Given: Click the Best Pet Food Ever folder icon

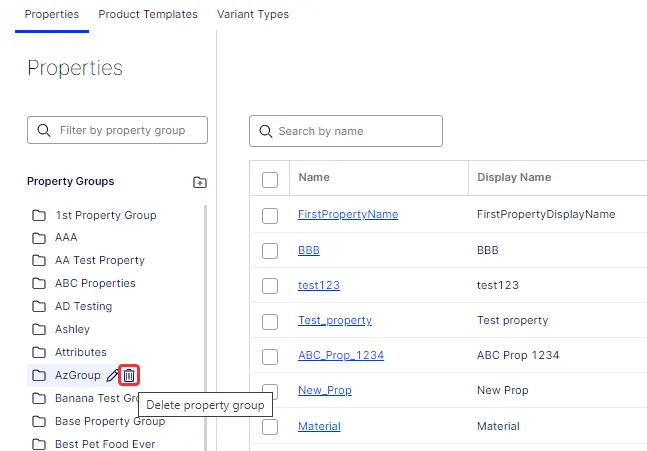Looking at the screenshot, I should pos(39,444).
